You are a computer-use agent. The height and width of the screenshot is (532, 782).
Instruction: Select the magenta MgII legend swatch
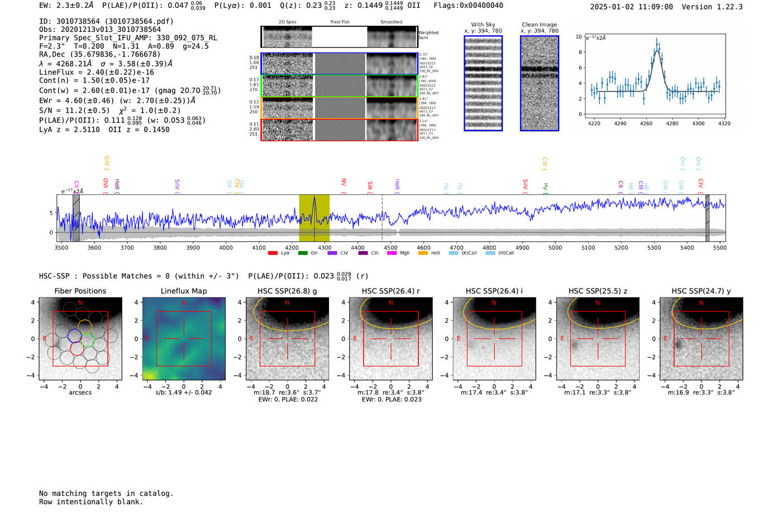pyautogui.click(x=392, y=253)
